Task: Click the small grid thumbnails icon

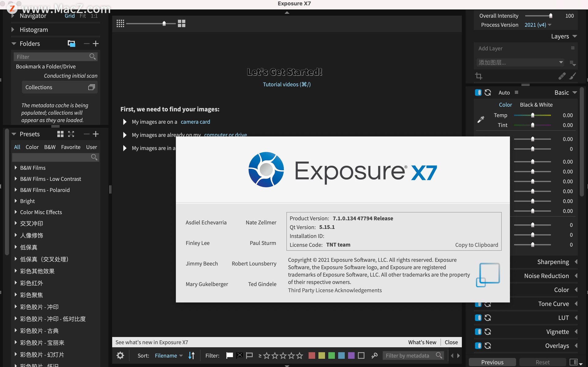Action: click(120, 24)
